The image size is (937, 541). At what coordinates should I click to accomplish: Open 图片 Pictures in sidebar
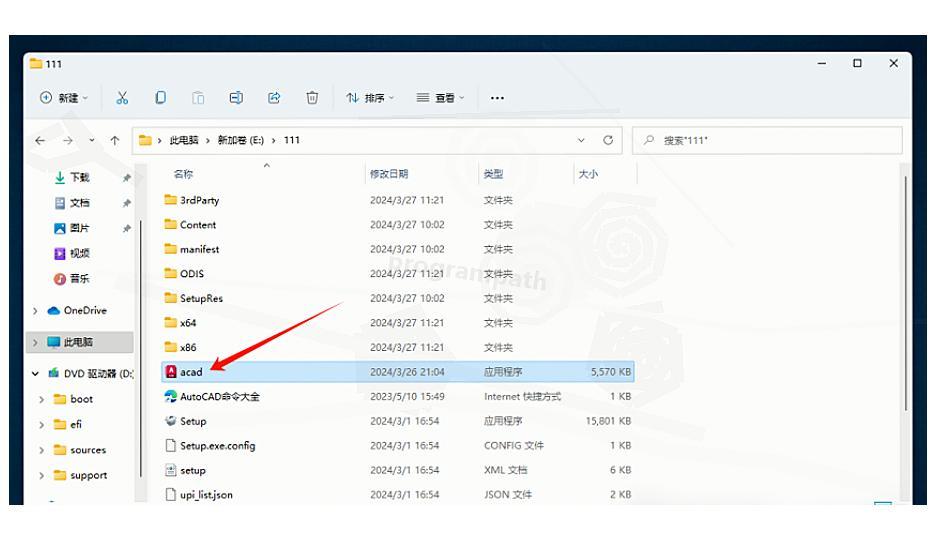click(x=79, y=228)
